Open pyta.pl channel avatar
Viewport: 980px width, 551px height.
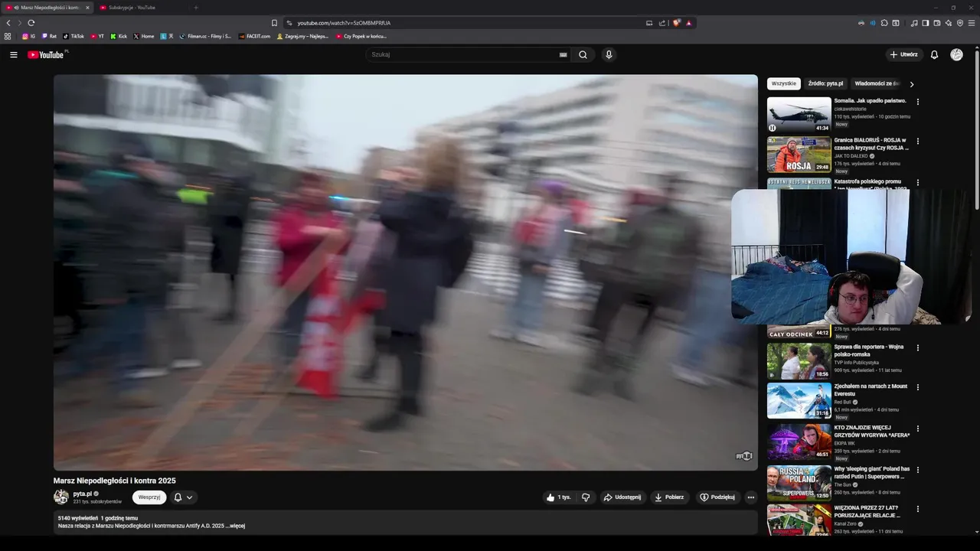pyautogui.click(x=61, y=497)
